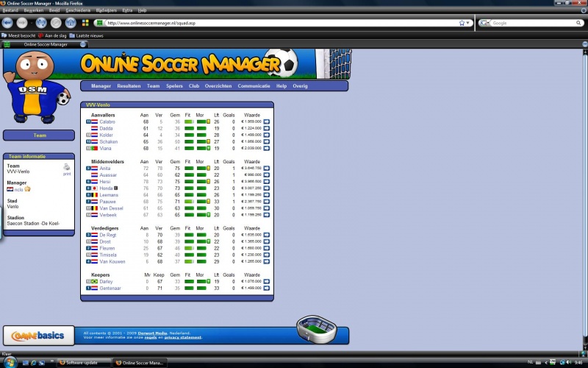Open player Van Dessel's profile link

click(112, 208)
